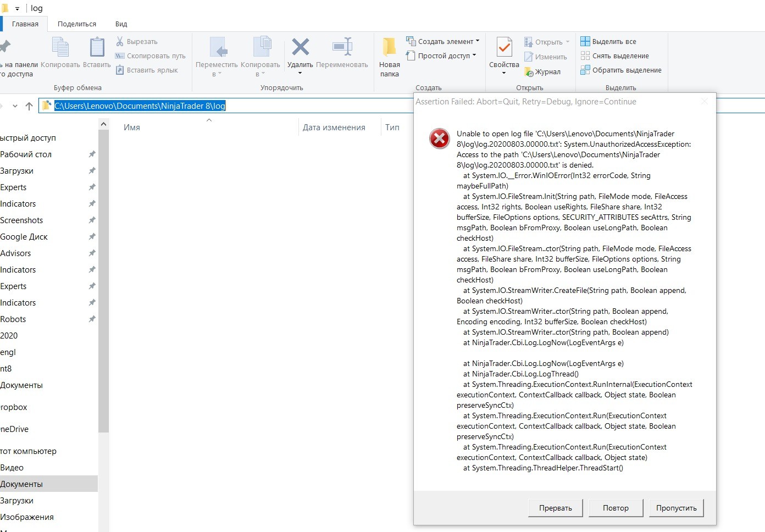Image resolution: width=765 pixels, height=532 pixels.
Task: Expand the Delete (Удалить) dropdown arrow
Action: (300, 73)
